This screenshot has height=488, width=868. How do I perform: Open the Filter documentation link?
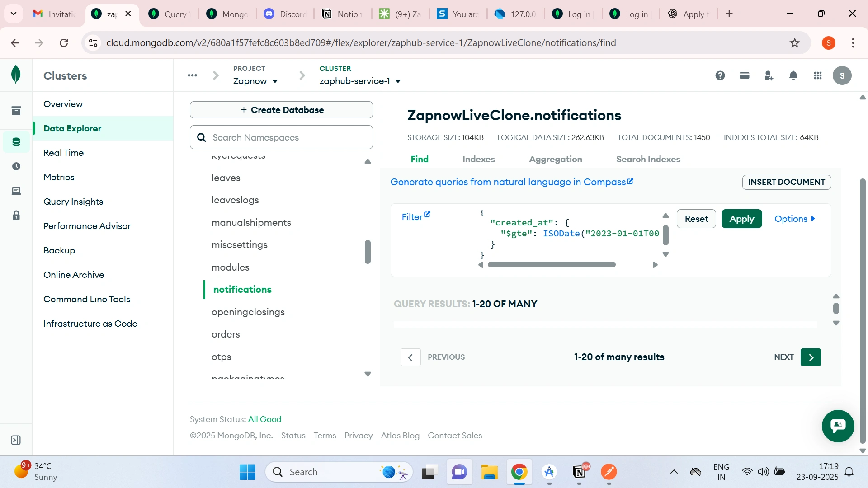coord(416,216)
